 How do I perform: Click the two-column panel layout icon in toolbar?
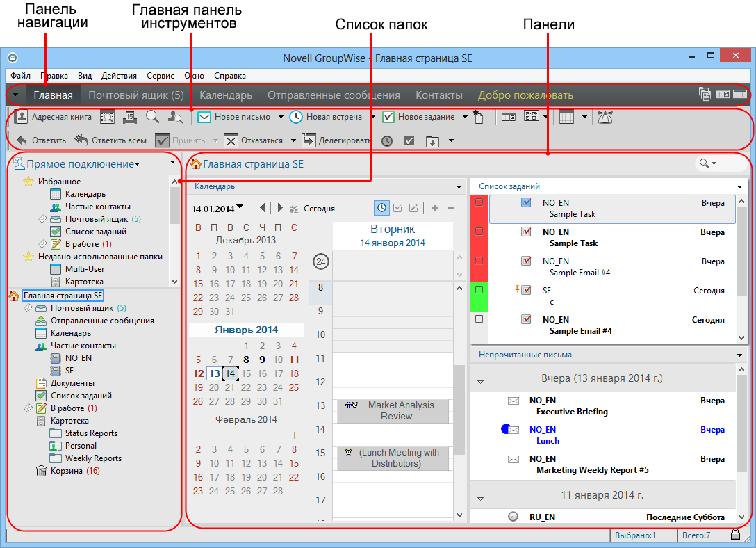pyautogui.click(x=508, y=117)
